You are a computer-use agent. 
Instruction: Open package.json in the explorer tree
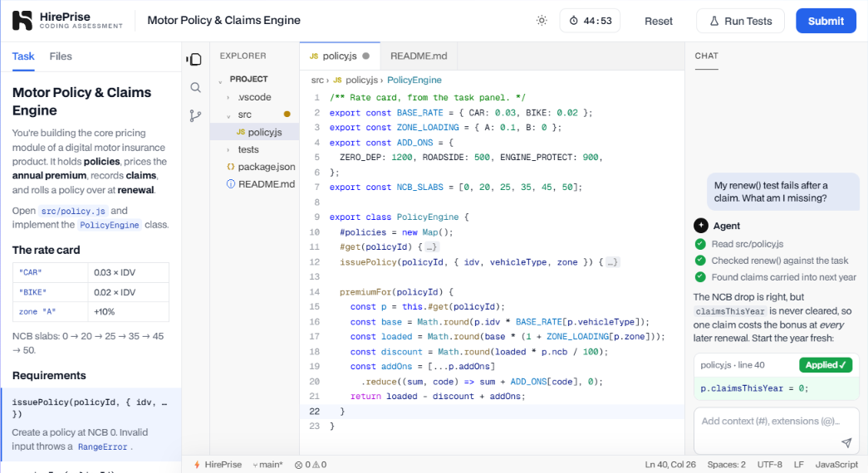tap(255, 167)
